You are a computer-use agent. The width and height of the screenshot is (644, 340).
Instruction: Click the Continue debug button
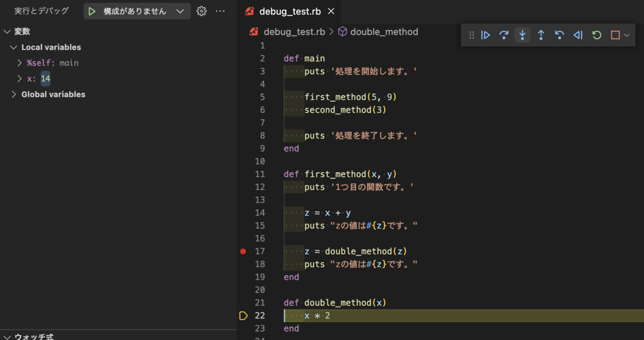coord(486,35)
